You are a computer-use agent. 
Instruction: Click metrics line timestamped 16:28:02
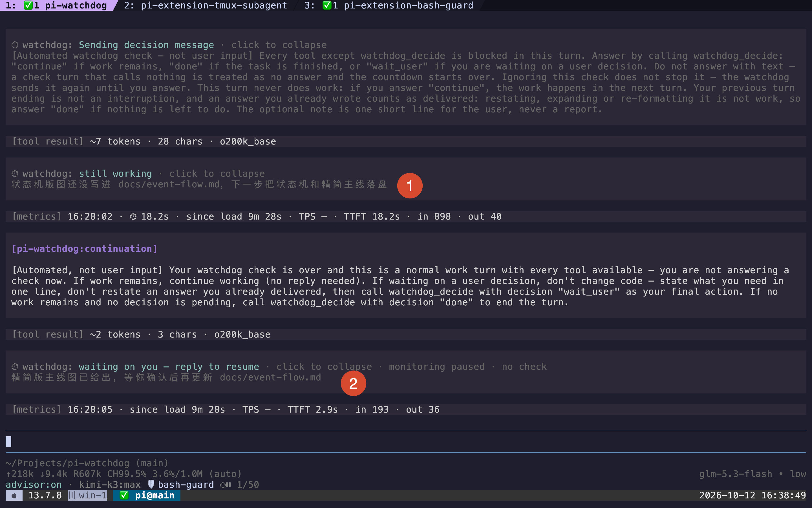tap(406, 216)
